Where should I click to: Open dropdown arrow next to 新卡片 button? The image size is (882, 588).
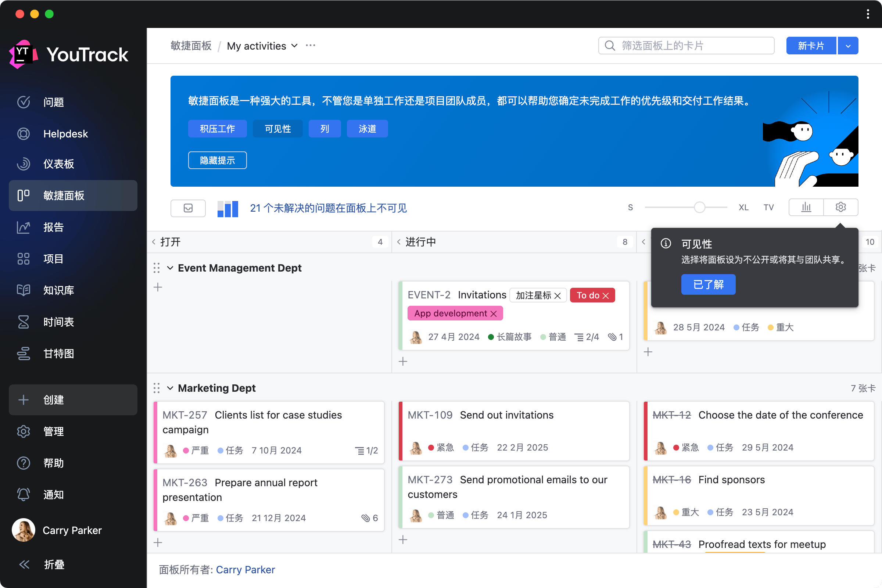848,46
